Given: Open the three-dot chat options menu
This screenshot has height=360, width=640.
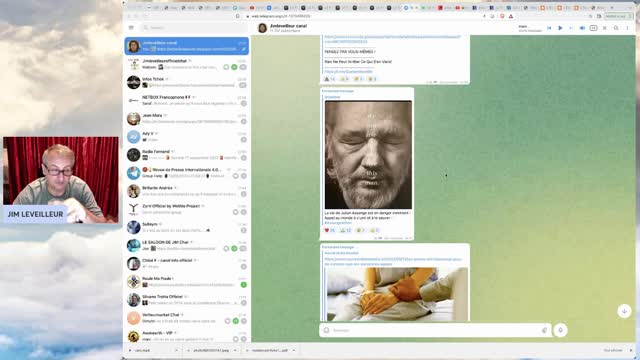Looking at the screenshot, I should pyautogui.click(x=627, y=28).
